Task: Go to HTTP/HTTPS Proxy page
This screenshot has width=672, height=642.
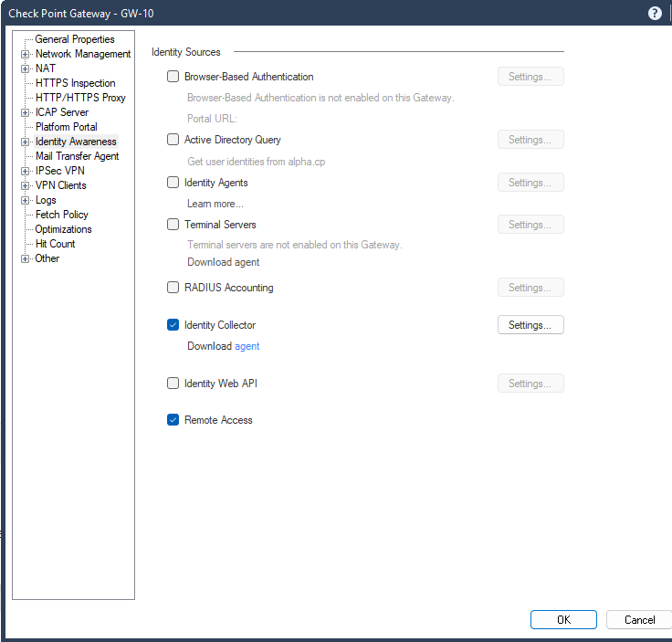Action: pyautogui.click(x=80, y=98)
